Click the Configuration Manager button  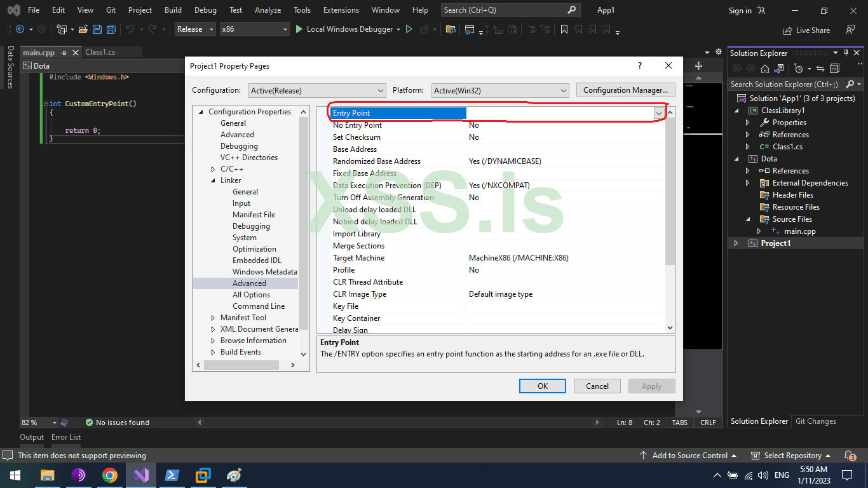coord(625,90)
